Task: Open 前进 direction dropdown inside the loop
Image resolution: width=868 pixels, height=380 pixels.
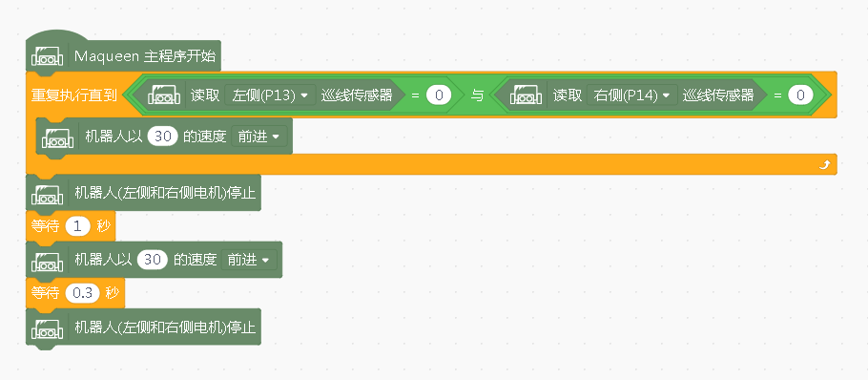Action: [x=259, y=137]
